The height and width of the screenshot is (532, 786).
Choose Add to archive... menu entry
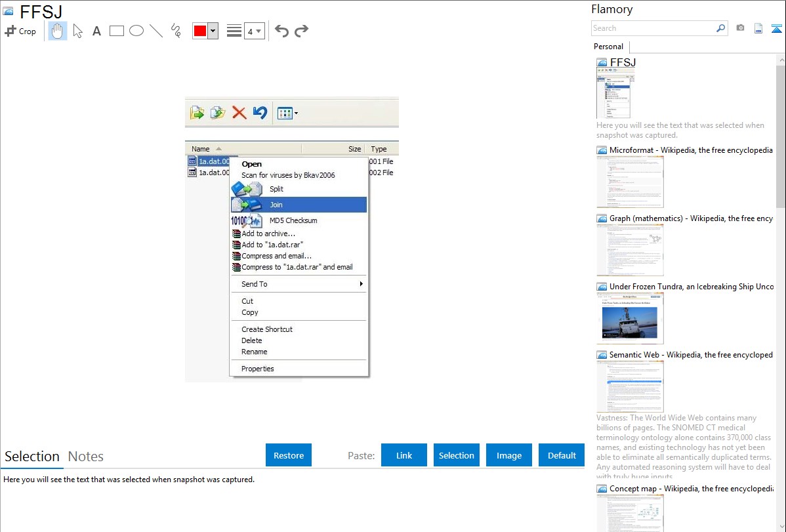coord(299,234)
